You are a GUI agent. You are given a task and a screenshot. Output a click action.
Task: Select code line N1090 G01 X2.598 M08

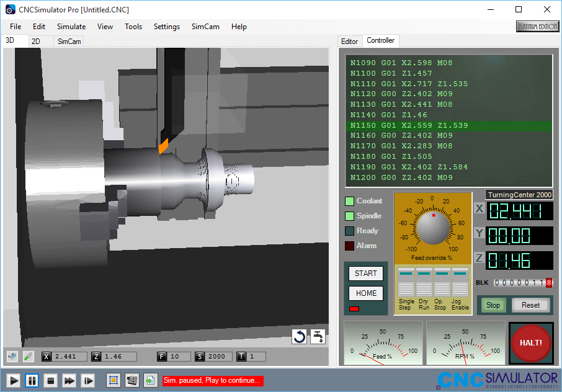click(401, 63)
